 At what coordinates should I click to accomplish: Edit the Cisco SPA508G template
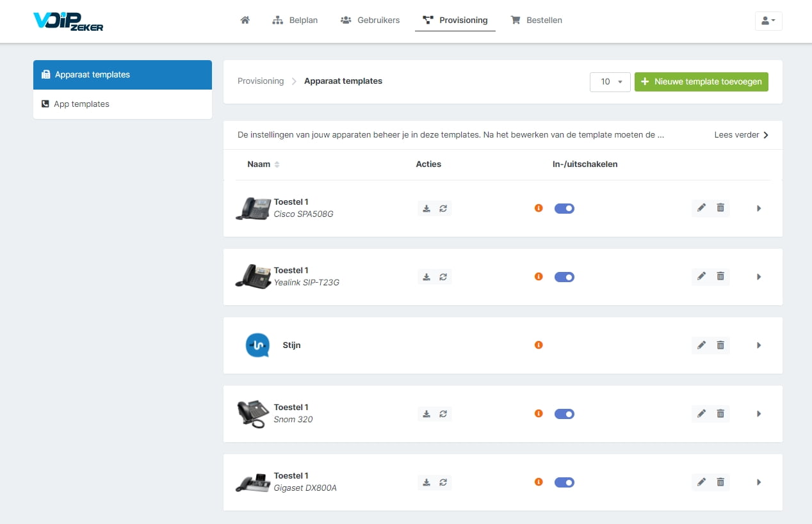[x=701, y=208]
